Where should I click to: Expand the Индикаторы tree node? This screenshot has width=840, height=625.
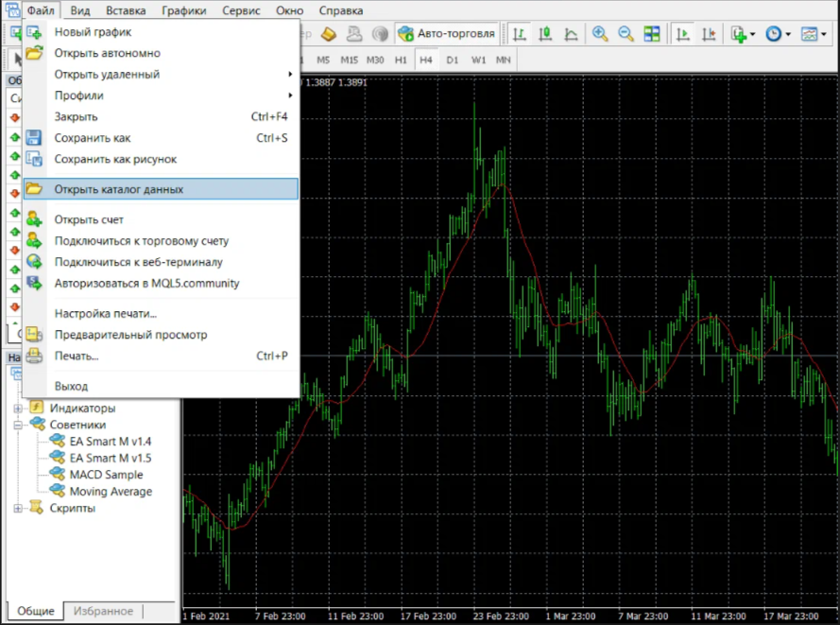click(18, 408)
